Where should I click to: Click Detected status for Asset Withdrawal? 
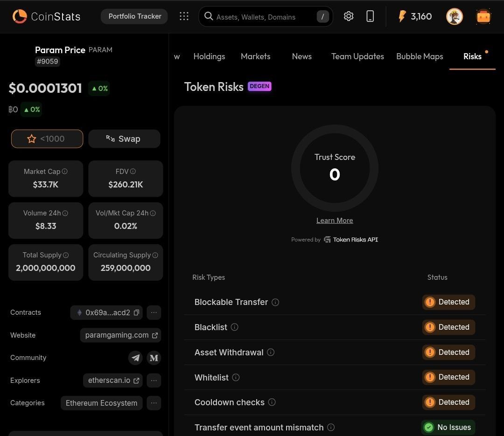(449, 352)
